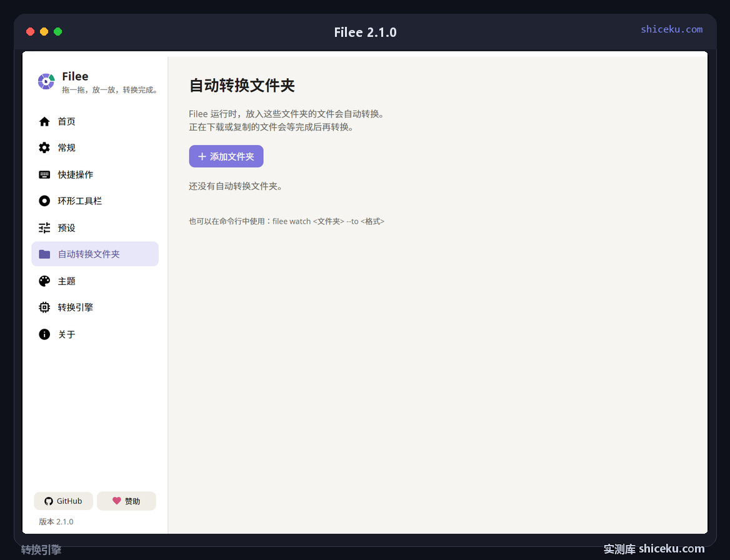Click the 赞助 sponsor button
The image size is (730, 560).
click(x=126, y=501)
